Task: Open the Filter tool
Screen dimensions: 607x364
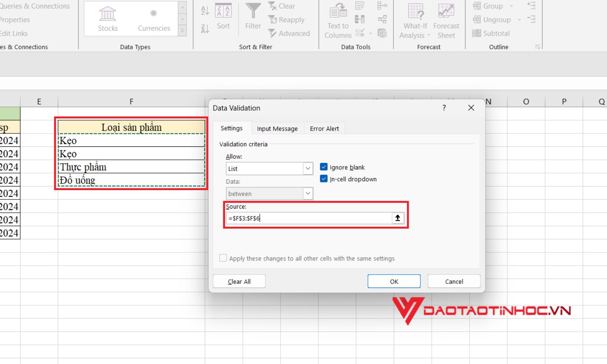Action: (252, 18)
